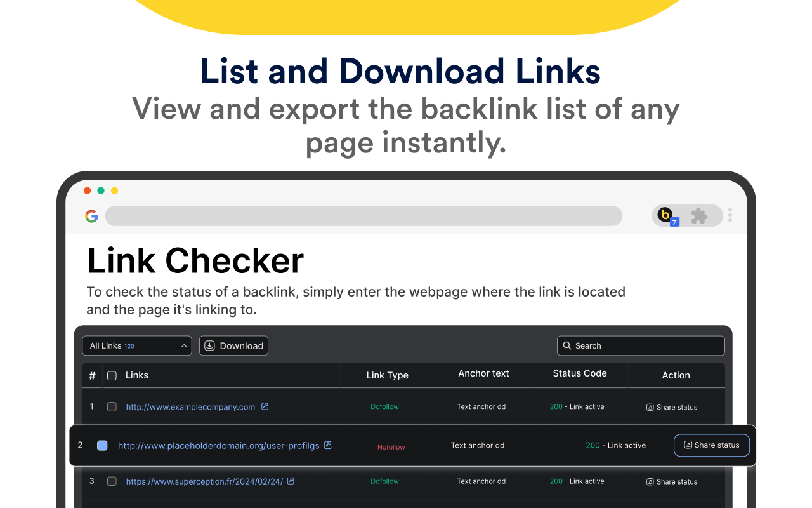Open the browser three-dot menu
Image resolution: width=812 pixels, height=508 pixels.
(x=730, y=215)
